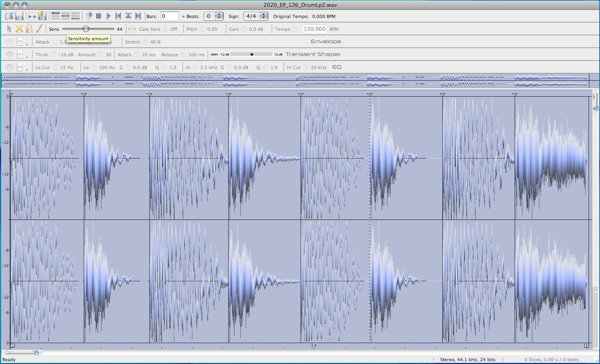Click the export-to-sampler icon with yellow marker
The height and width of the screenshot is (364, 600).
(42, 16)
